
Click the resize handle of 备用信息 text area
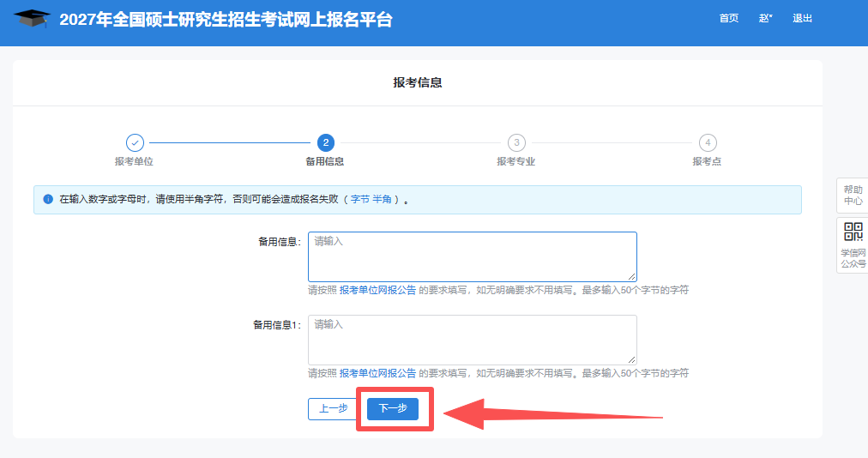pos(631,276)
